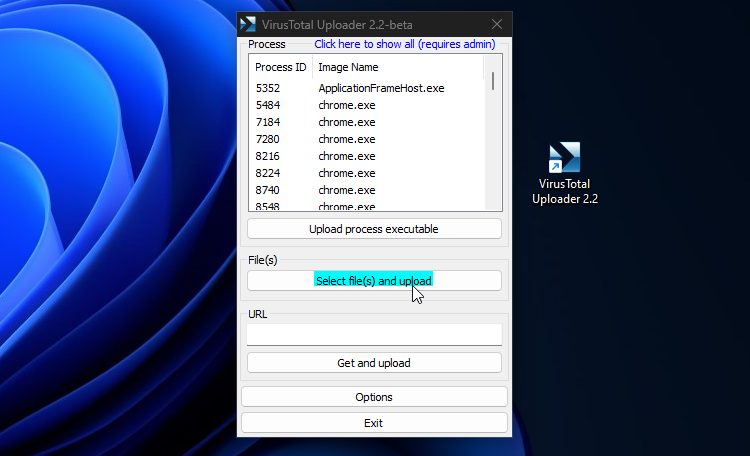Sort by Image Name column header
Screen dimensions: 750x456
click(398, 67)
